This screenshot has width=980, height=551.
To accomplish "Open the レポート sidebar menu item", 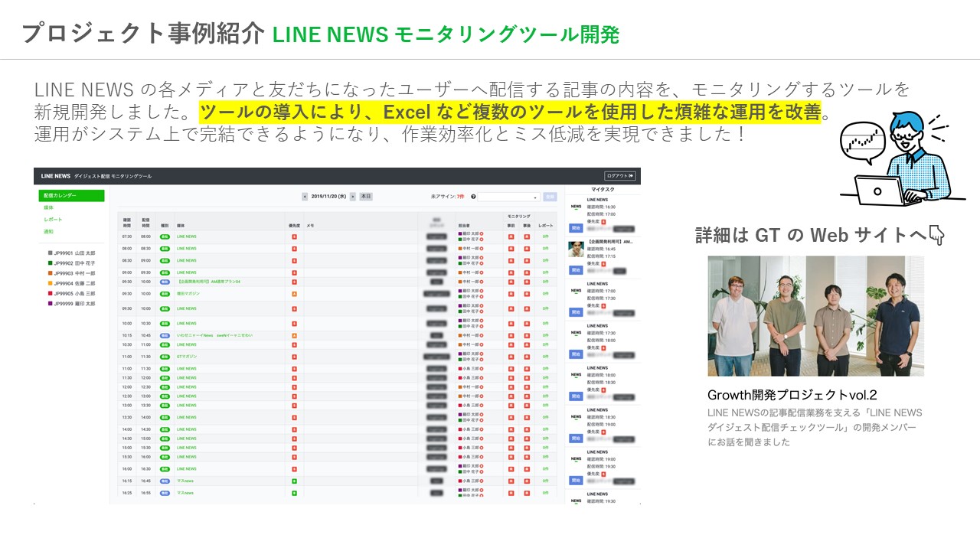I will (x=52, y=220).
